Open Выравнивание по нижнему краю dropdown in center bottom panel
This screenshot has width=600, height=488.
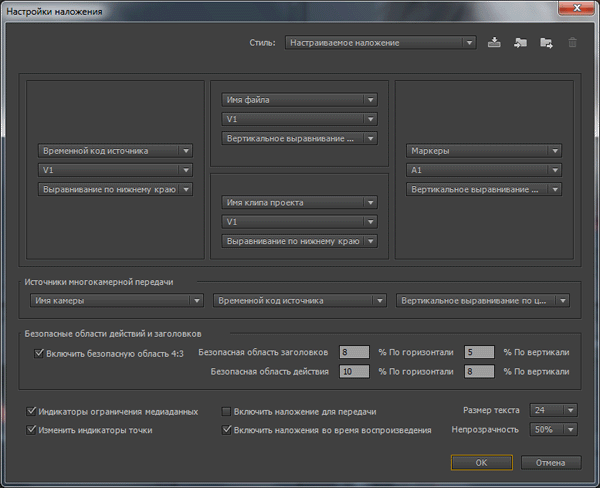click(299, 241)
